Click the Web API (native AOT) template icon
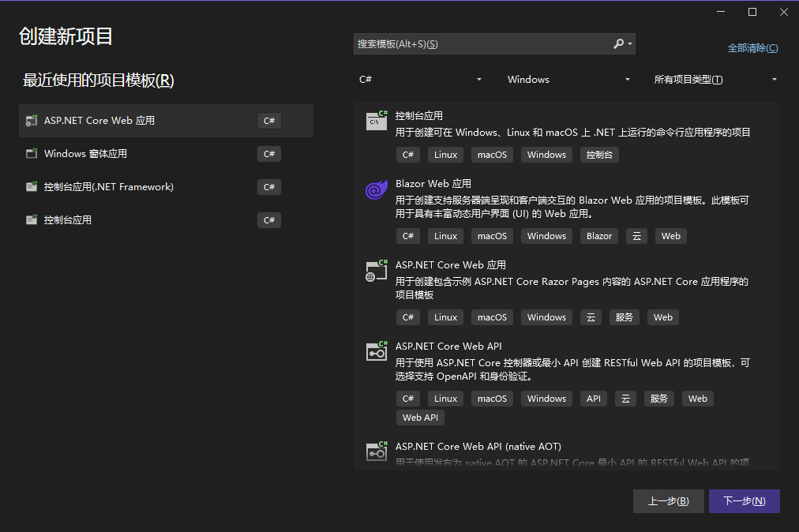The height and width of the screenshot is (532, 799). (377, 451)
